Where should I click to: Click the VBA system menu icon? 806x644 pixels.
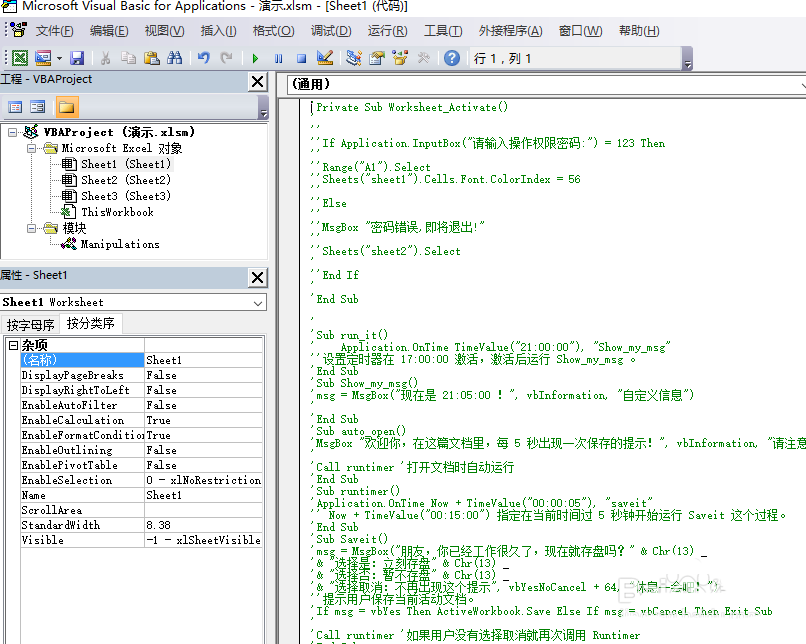pos(17,30)
